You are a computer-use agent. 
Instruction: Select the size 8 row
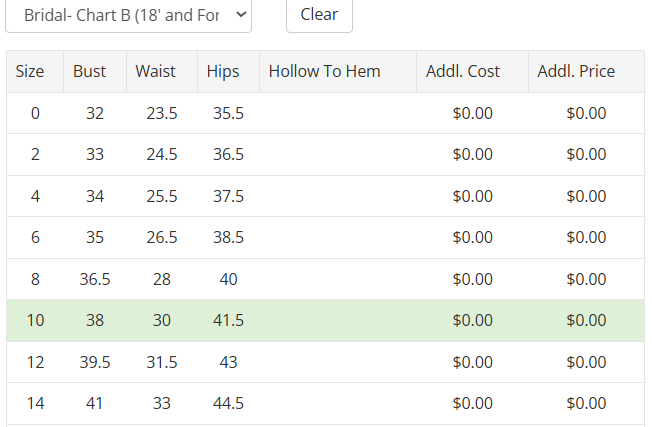[325, 279]
